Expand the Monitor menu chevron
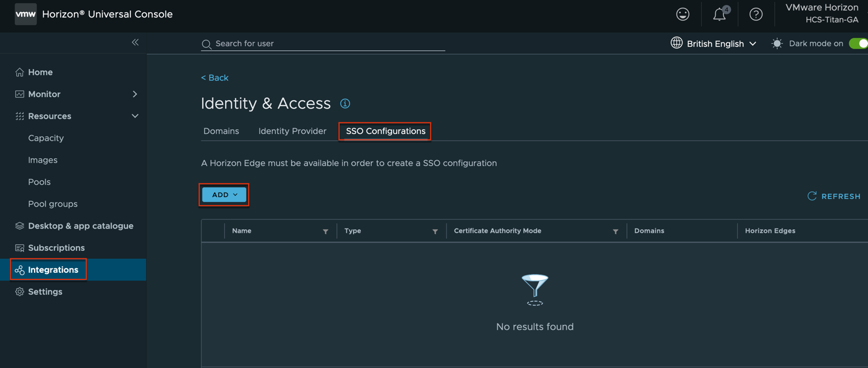This screenshot has height=368, width=868. [135, 94]
